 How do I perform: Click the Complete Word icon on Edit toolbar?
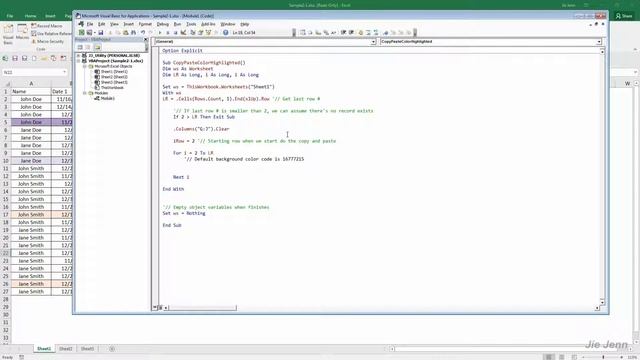pyautogui.click(x=333, y=33)
